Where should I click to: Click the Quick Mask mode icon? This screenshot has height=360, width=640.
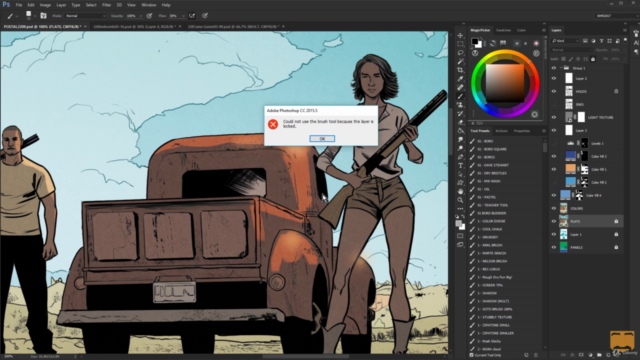(460, 236)
